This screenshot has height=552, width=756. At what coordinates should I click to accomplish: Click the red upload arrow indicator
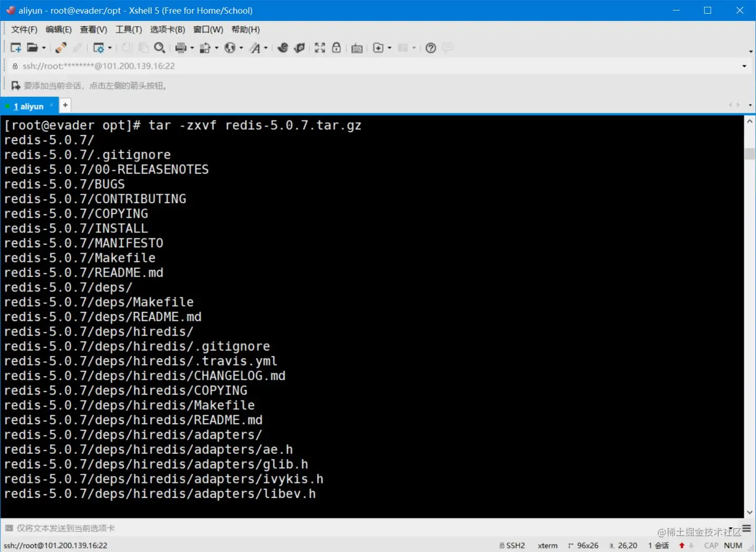681,546
